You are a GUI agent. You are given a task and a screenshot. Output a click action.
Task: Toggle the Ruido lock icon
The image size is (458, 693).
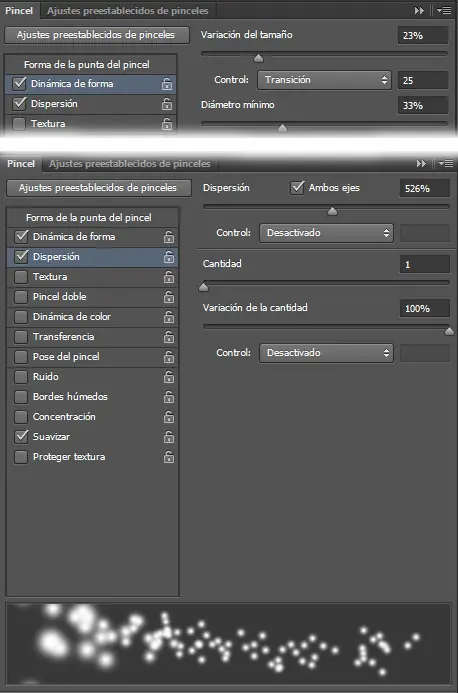pyautogui.click(x=168, y=377)
